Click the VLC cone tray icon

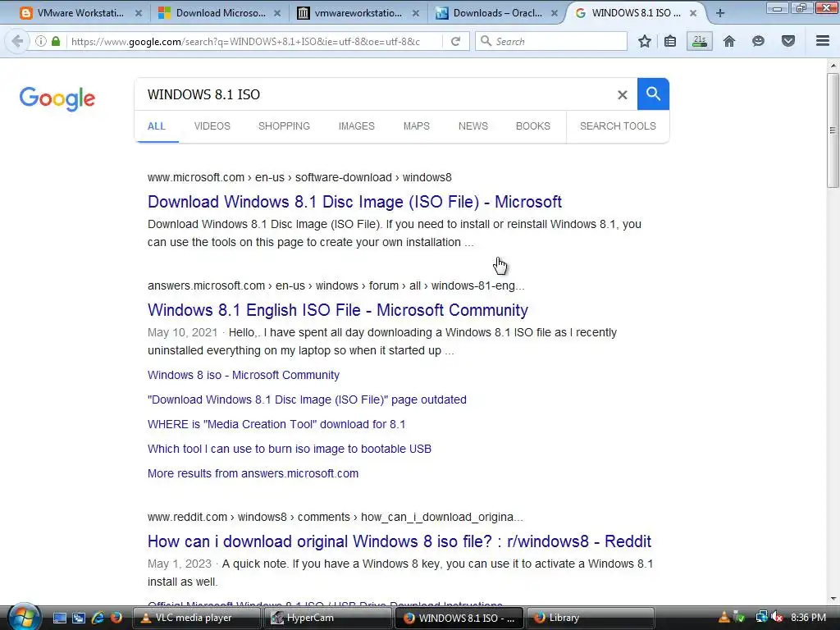[724, 618]
